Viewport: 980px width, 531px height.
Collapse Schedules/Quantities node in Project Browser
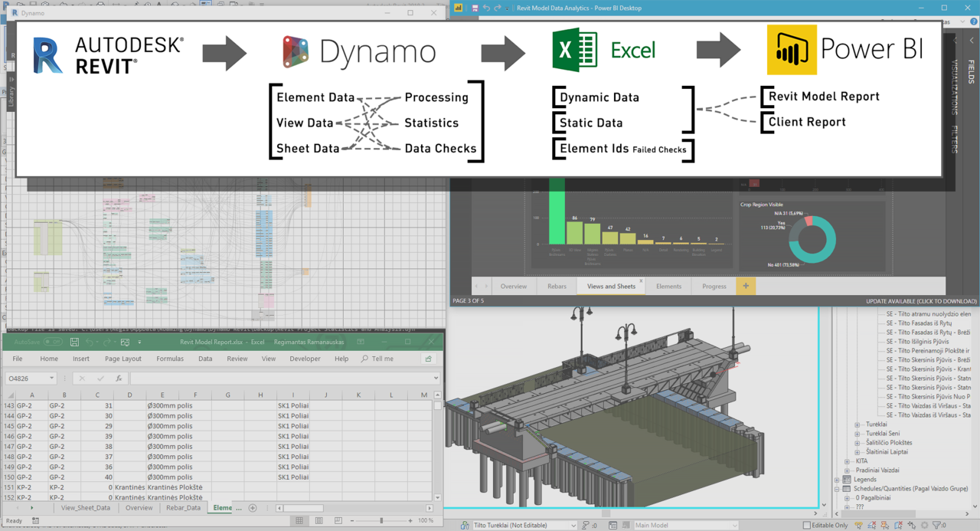pos(838,489)
